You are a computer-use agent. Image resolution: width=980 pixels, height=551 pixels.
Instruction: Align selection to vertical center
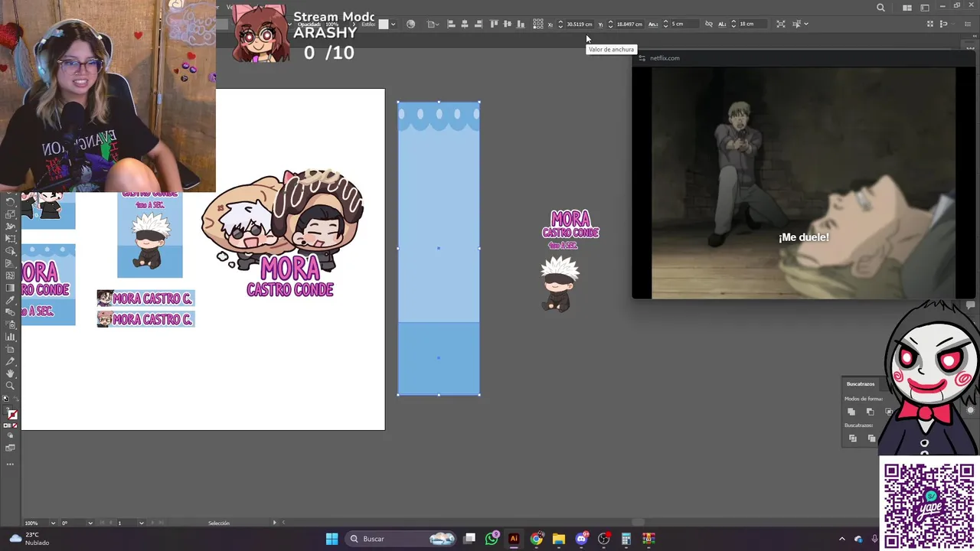[508, 24]
